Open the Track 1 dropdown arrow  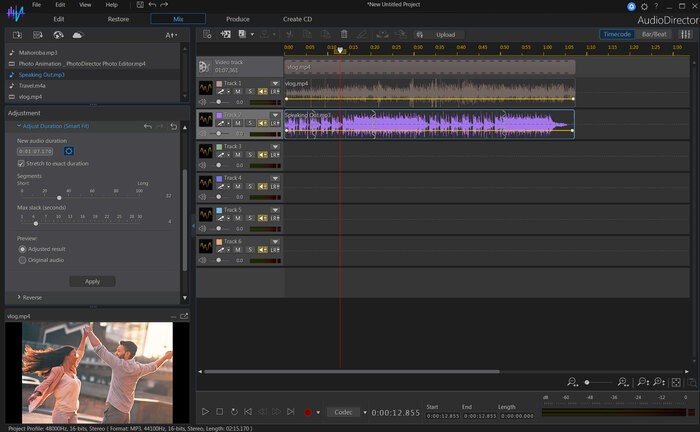(275, 83)
